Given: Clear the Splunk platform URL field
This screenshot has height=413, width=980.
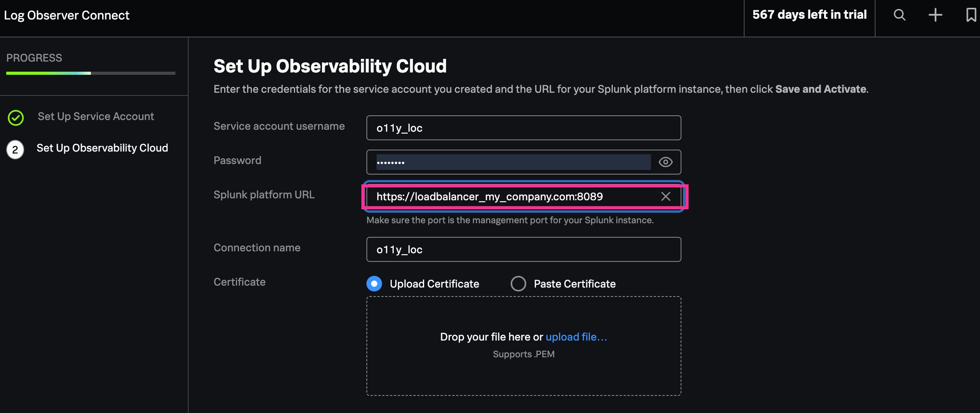Looking at the screenshot, I should (x=666, y=196).
